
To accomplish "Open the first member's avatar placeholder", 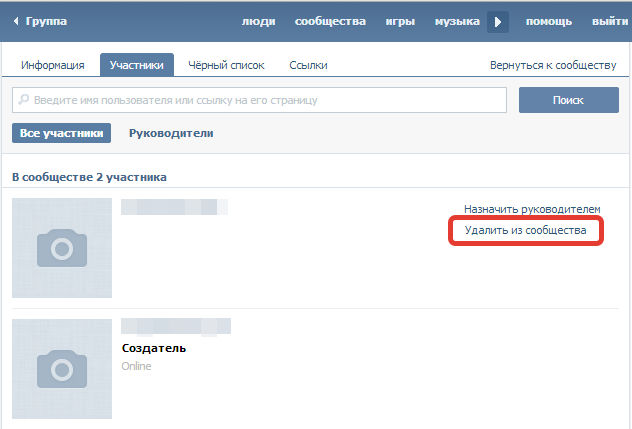I will pos(62,248).
